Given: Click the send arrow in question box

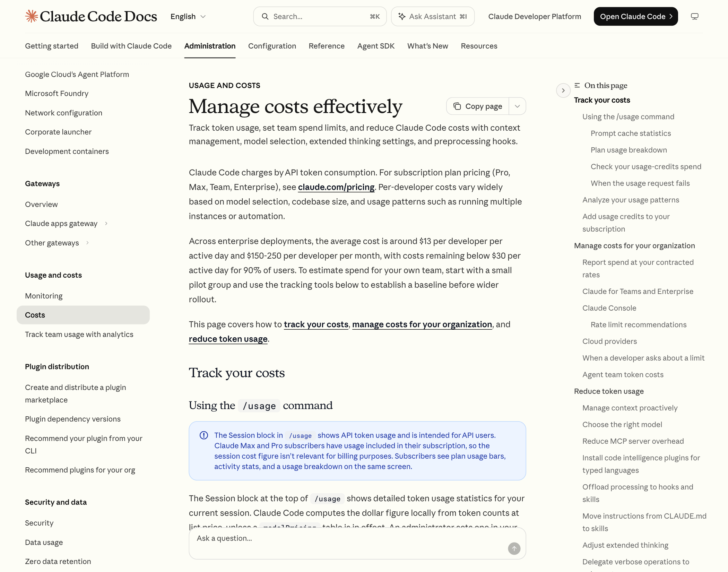Looking at the screenshot, I should pos(514,548).
